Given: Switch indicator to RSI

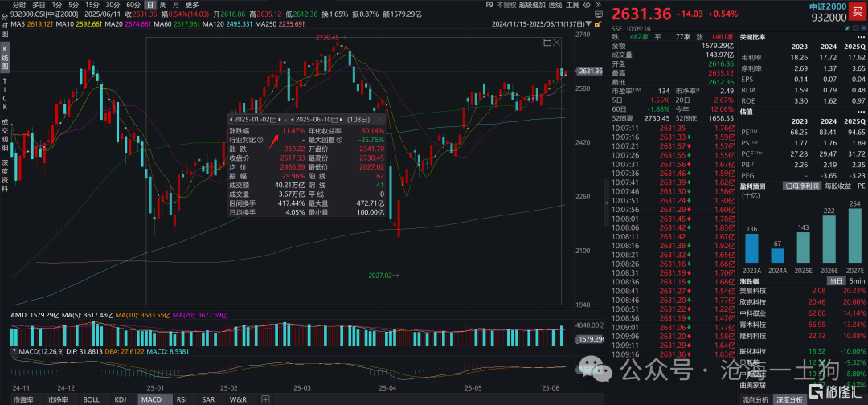Looking at the screenshot, I should coord(181,399).
